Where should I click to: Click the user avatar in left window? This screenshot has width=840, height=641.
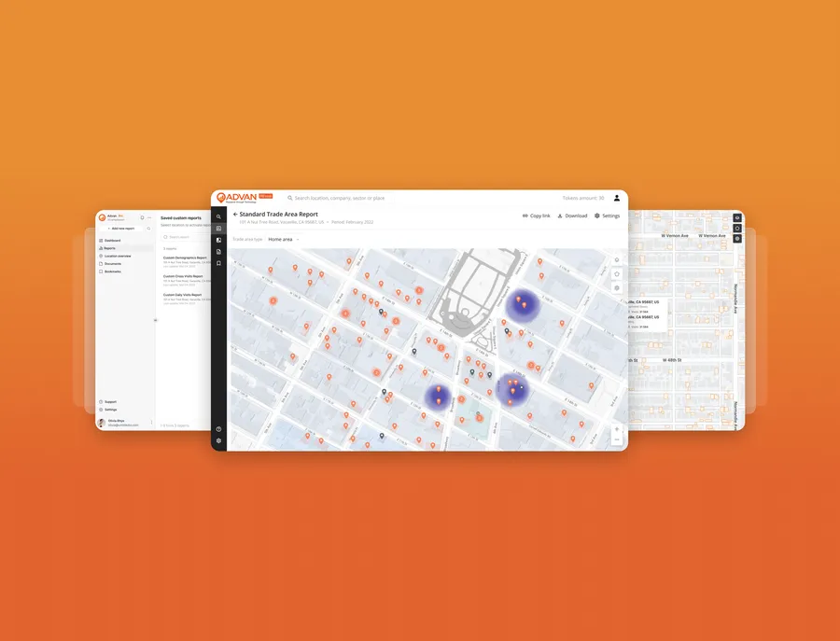point(102,423)
